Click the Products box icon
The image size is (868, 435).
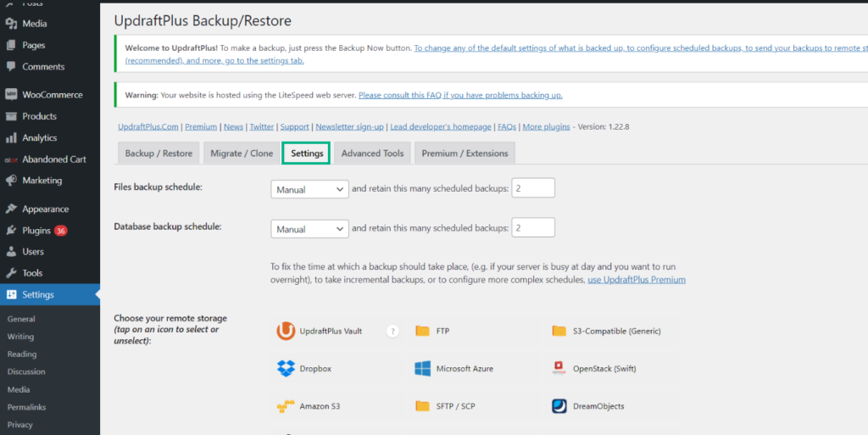11,116
